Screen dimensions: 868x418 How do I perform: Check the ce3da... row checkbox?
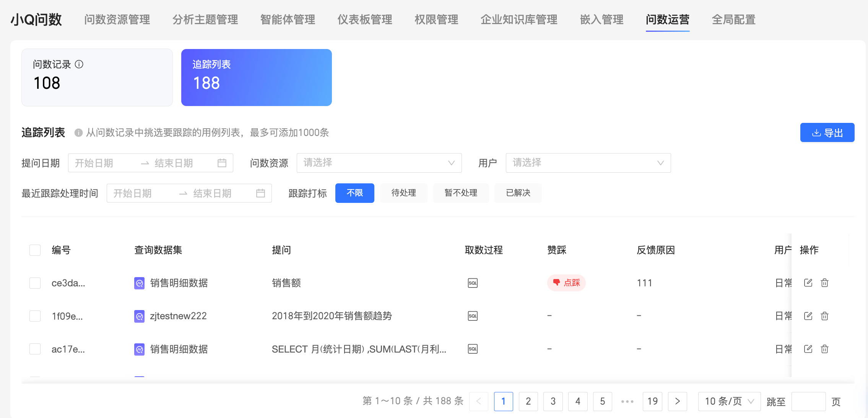click(x=35, y=283)
